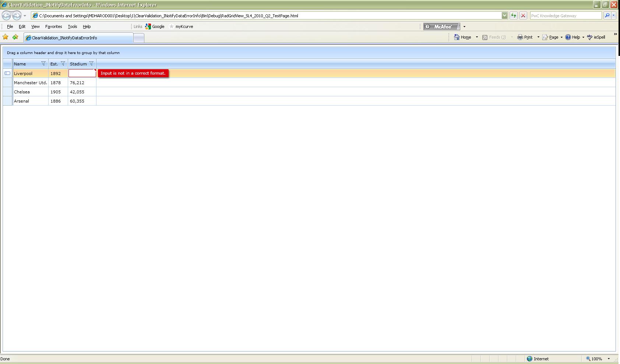This screenshot has height=364, width=620.
Task: Click the Liverpool row indicator
Action: point(7,73)
